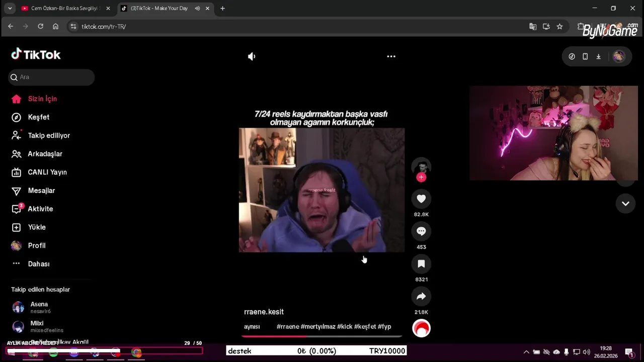Open Mesajlar inbox
644x362 pixels.
coord(33,191)
